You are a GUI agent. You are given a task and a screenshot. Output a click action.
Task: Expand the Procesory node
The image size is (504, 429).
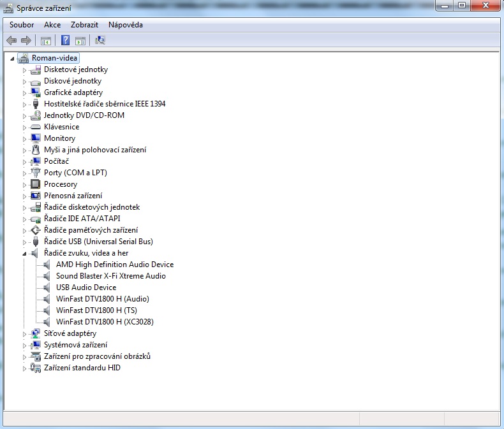[24, 185]
